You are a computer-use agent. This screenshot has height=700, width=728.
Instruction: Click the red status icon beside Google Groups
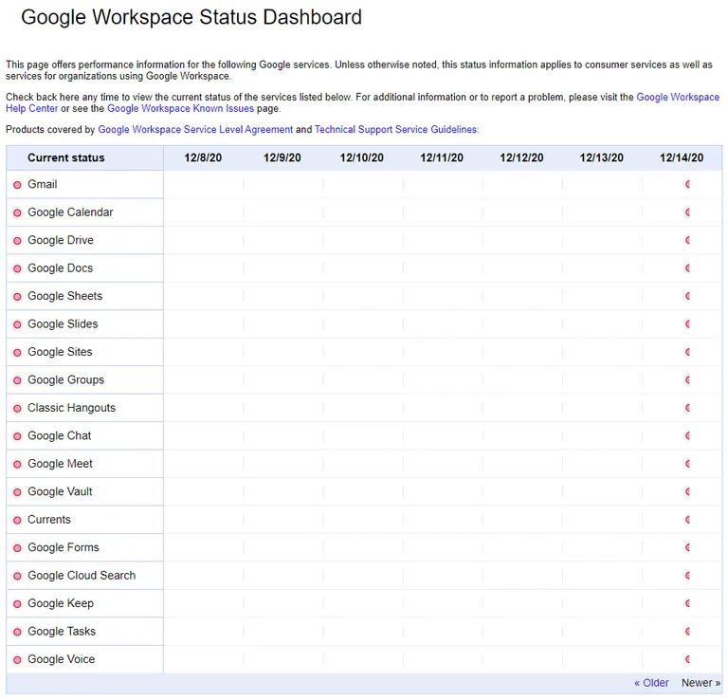point(17,380)
